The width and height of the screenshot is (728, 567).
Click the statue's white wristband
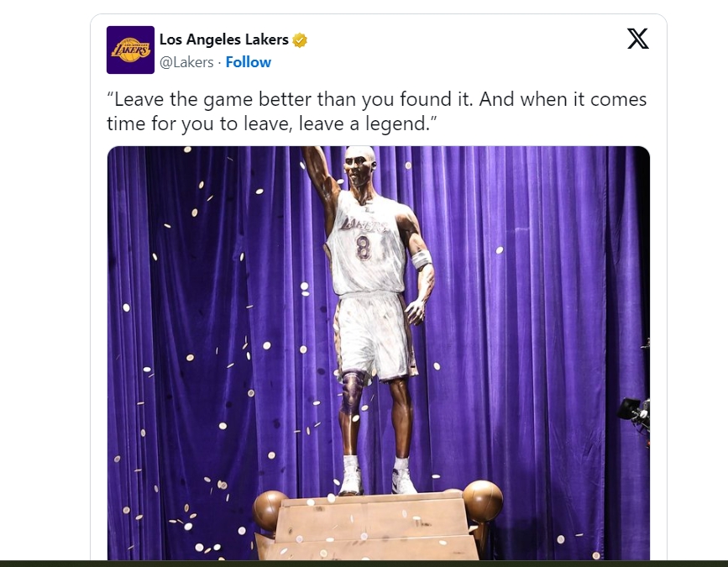[422, 260]
